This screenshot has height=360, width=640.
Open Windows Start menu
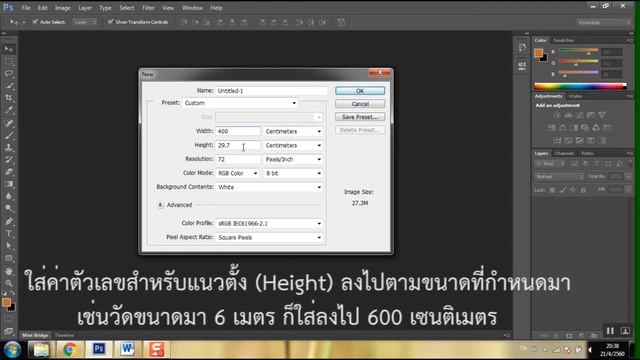(13, 350)
